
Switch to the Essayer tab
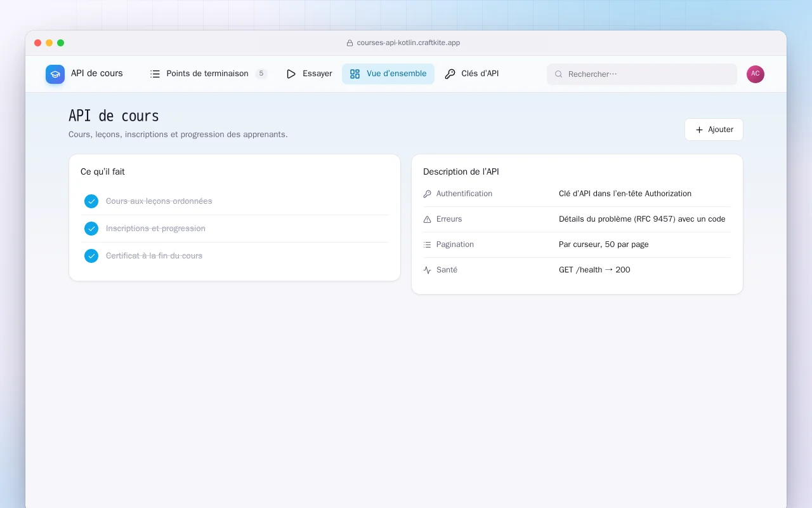pyautogui.click(x=309, y=74)
